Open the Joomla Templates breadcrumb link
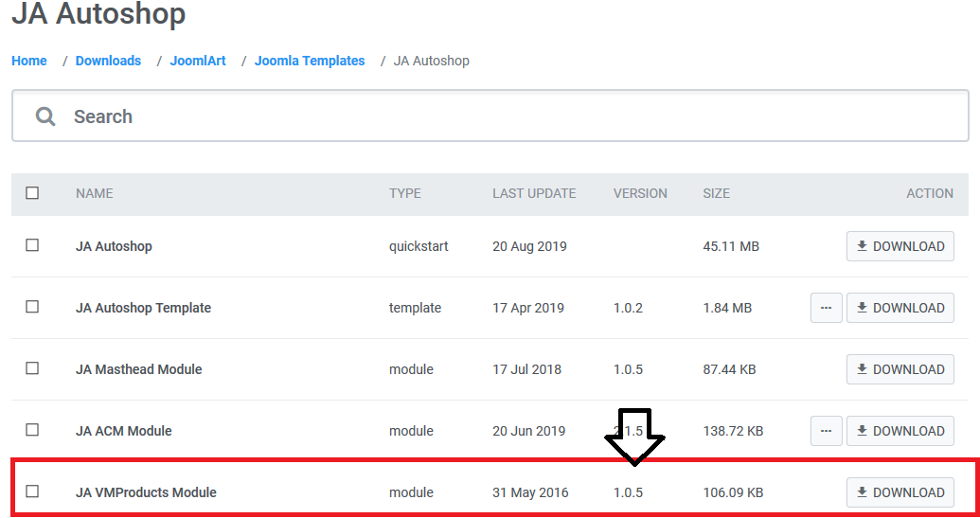 pos(310,61)
